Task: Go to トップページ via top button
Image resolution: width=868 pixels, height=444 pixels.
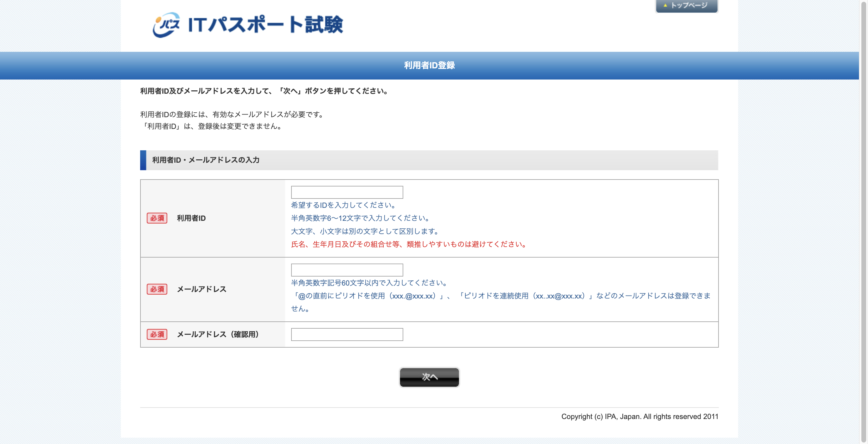Action: [x=686, y=6]
